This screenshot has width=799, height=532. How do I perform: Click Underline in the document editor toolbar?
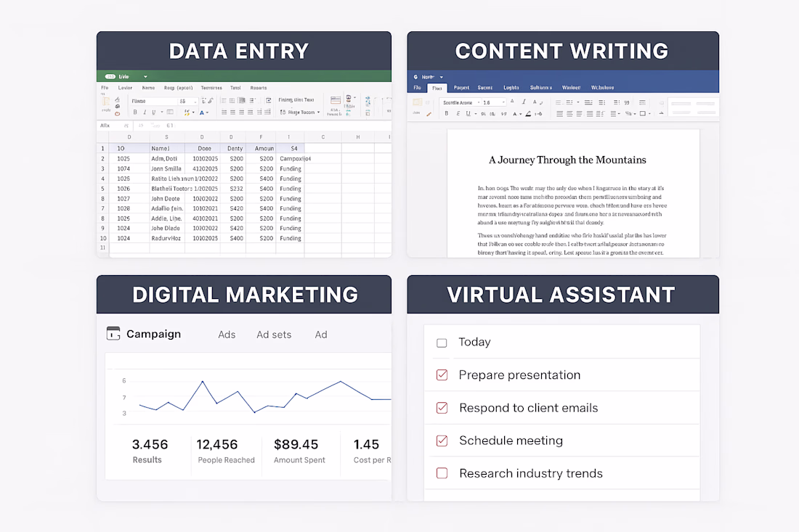[468, 113]
